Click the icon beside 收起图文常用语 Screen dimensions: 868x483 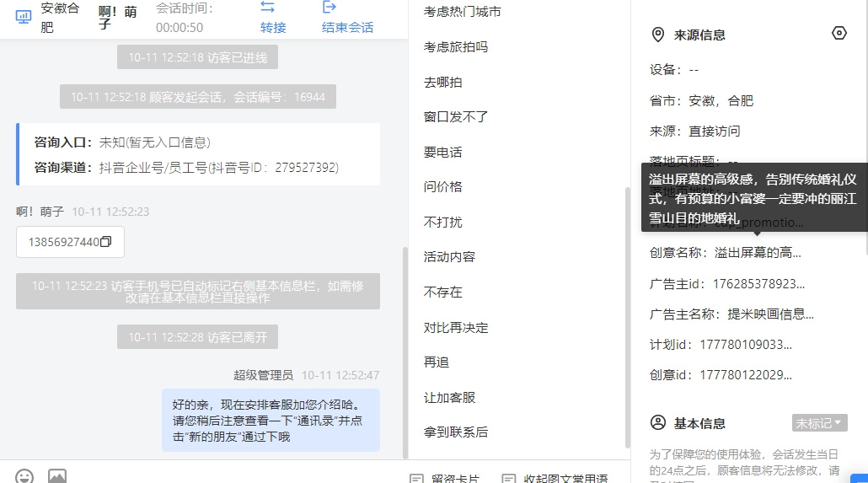508,479
